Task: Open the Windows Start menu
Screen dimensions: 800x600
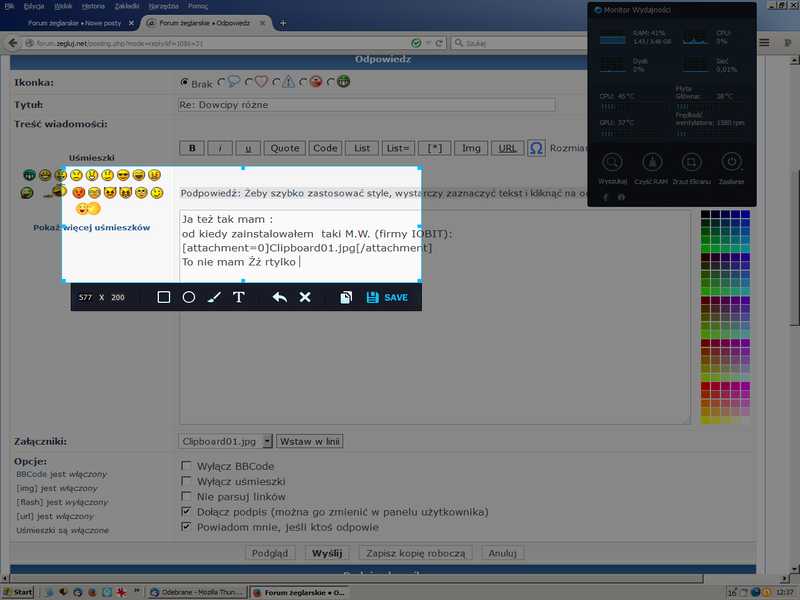Action: (17, 592)
